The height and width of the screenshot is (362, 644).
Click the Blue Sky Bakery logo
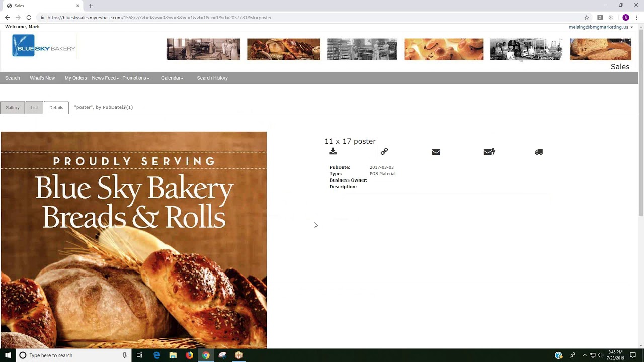pyautogui.click(x=44, y=46)
